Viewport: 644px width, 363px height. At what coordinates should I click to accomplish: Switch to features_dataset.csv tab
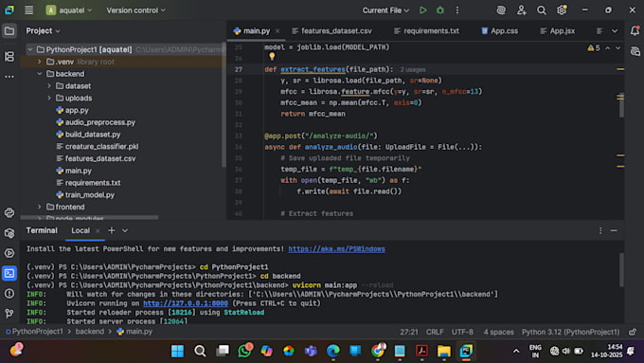point(331,31)
